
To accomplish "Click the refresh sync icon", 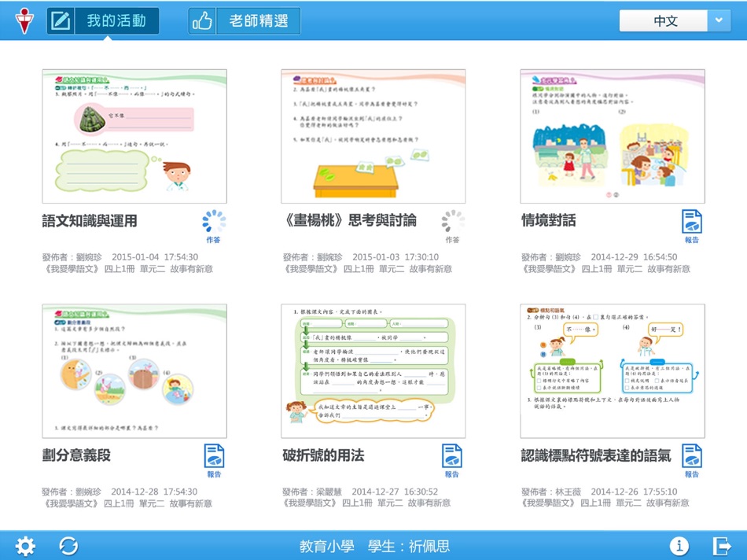I will coord(68,546).
